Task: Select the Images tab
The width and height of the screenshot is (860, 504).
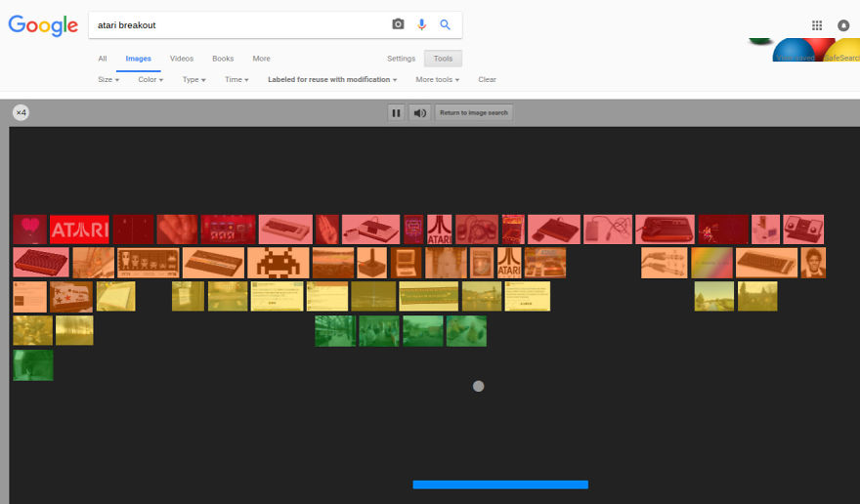Action: [138, 59]
